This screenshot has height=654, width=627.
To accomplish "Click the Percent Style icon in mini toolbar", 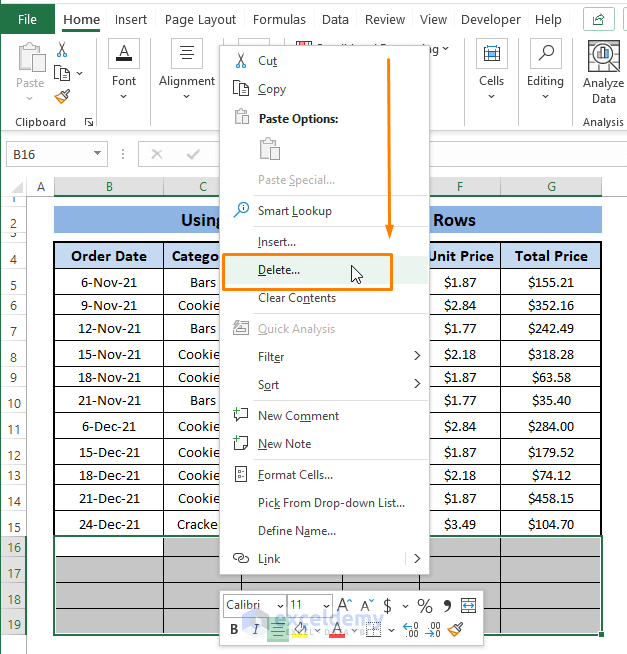I will [x=425, y=606].
